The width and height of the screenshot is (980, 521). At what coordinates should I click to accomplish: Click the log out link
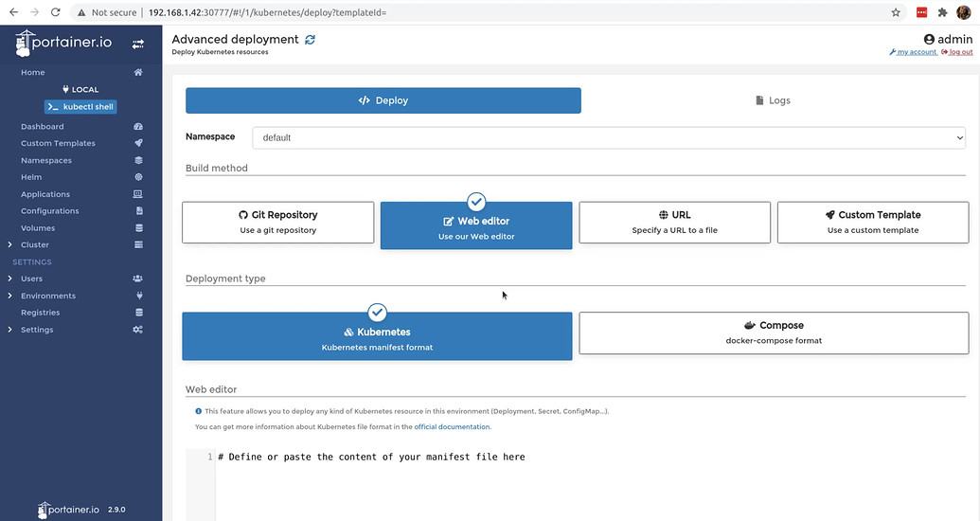coord(957,52)
